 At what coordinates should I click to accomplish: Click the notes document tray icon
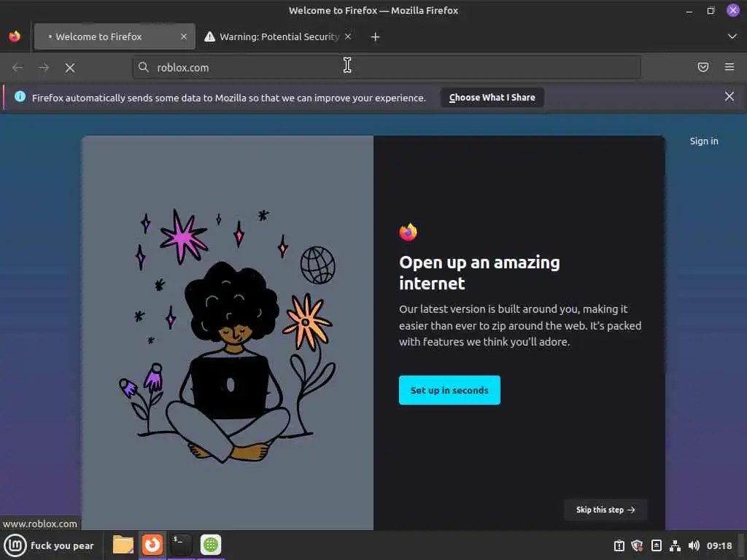click(656, 545)
